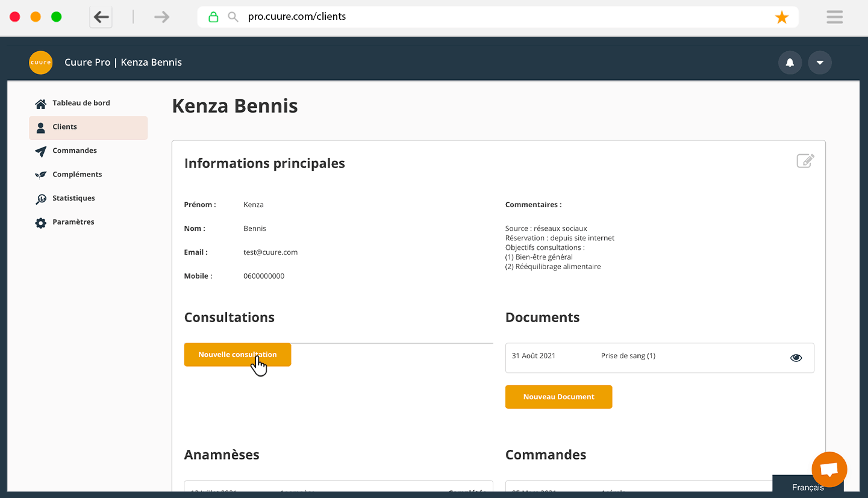Click the Kenza Bennis page heading

tap(235, 106)
